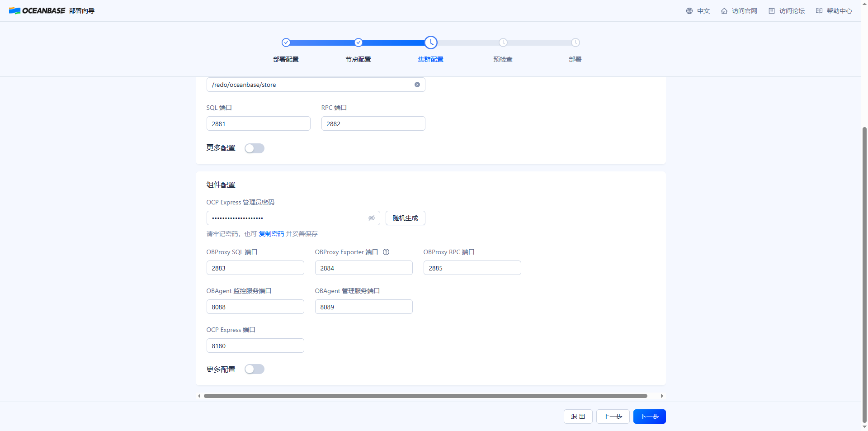Focus OBProxy RPC 端口 field 2885
This screenshot has width=868, height=431.
tap(472, 268)
